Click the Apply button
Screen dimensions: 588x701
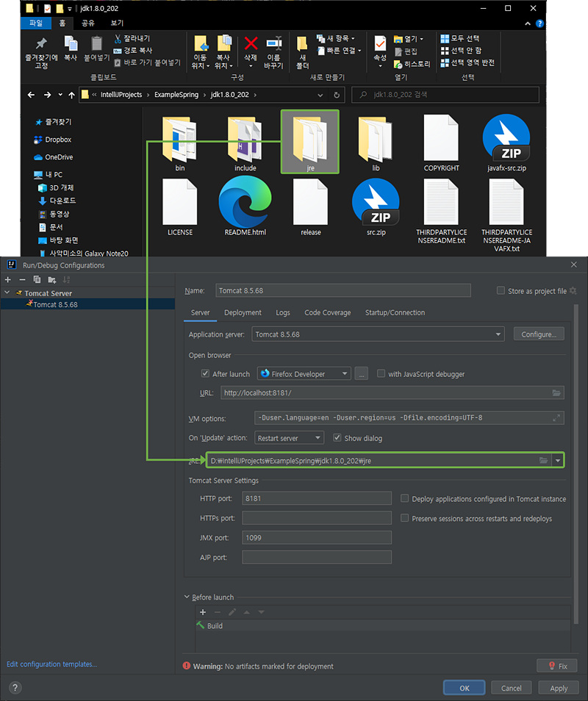point(559,688)
